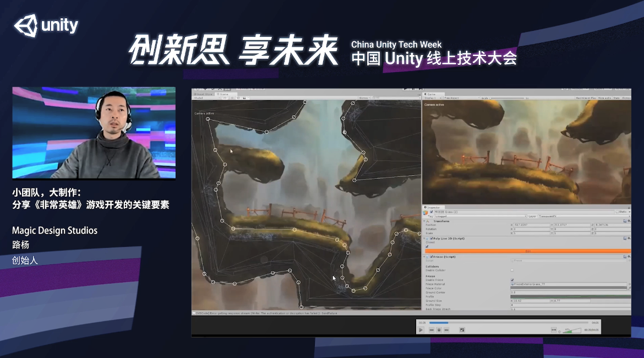
Task: Click the Scene view search field
Action: click(x=396, y=98)
